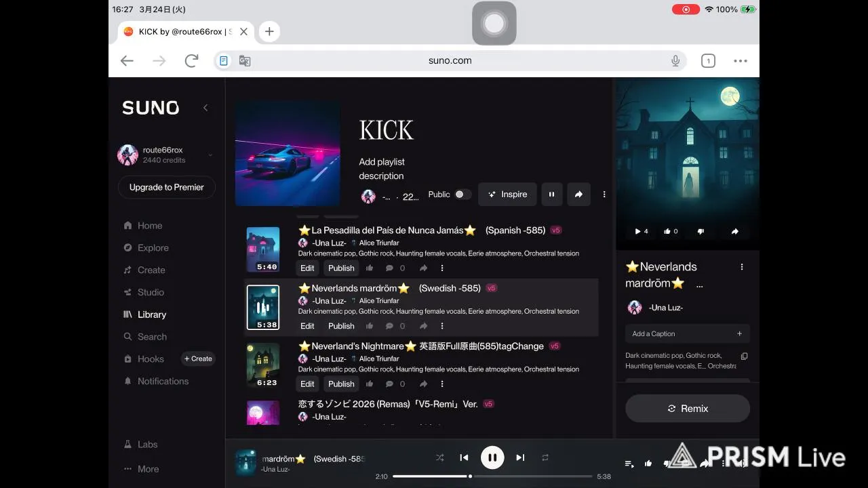Click Add a Caption field
The height and width of the screenshot is (488, 868).
point(688,333)
